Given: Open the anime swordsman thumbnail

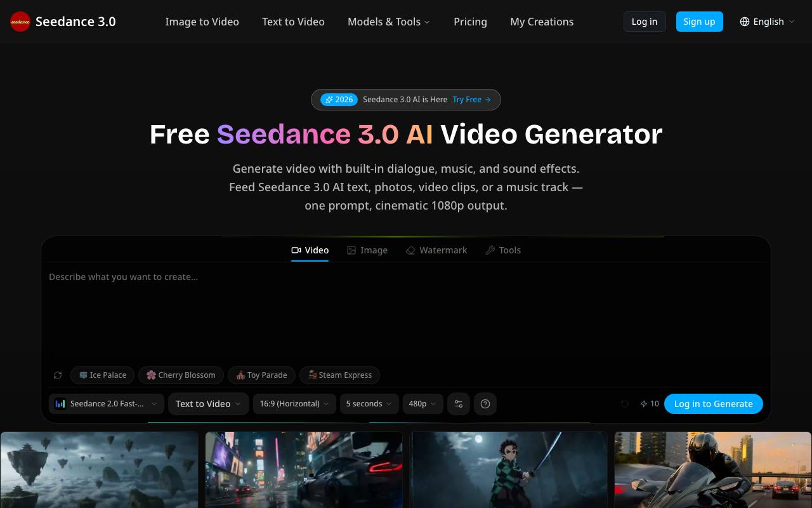Looking at the screenshot, I should pos(509,470).
